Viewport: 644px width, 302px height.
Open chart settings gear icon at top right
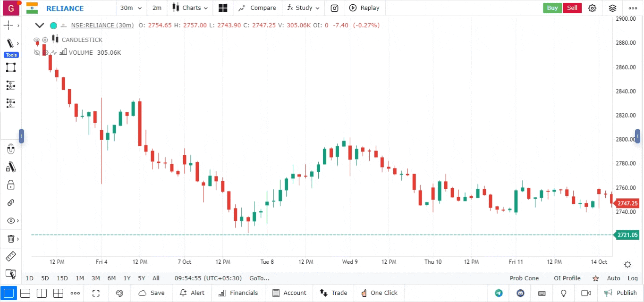click(x=592, y=8)
